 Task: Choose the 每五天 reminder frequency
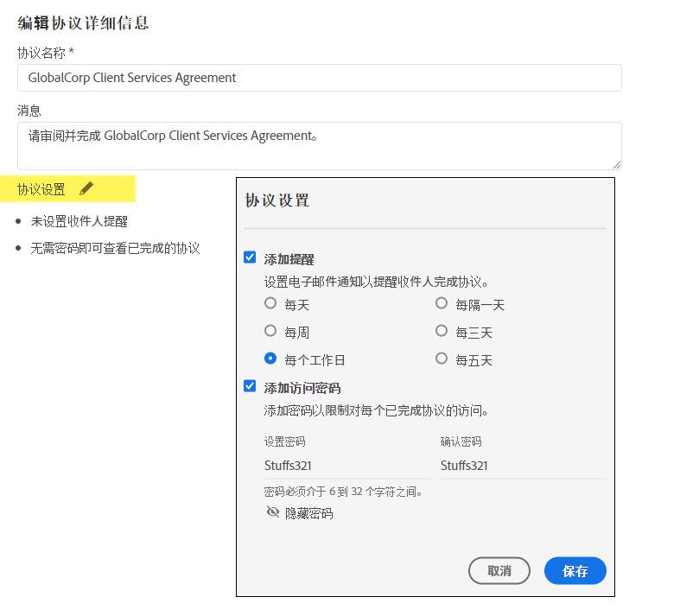point(442,359)
